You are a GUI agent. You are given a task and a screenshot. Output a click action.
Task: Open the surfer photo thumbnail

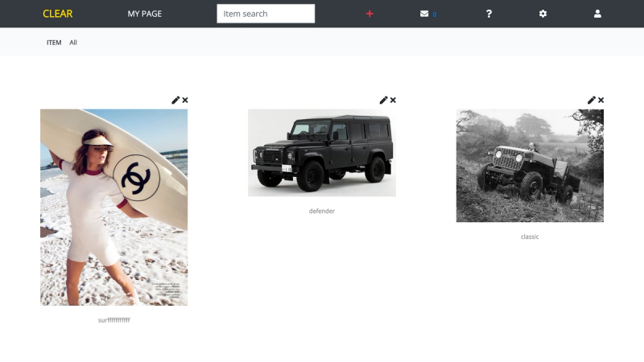coord(114,208)
